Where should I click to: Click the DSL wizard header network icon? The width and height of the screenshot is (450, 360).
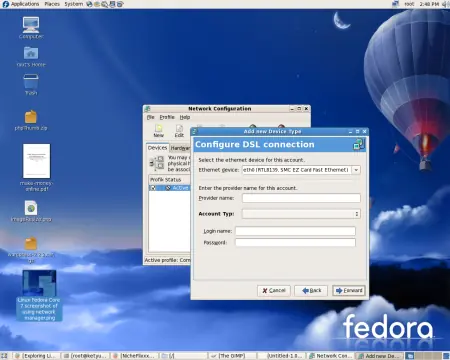(x=359, y=144)
